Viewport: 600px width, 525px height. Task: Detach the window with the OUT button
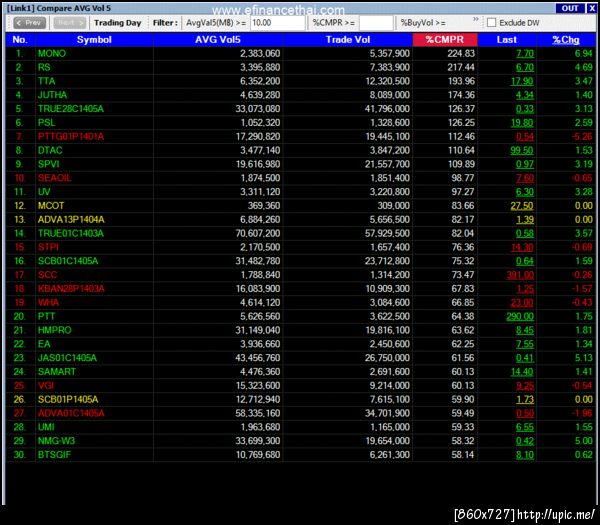pyautogui.click(x=570, y=8)
